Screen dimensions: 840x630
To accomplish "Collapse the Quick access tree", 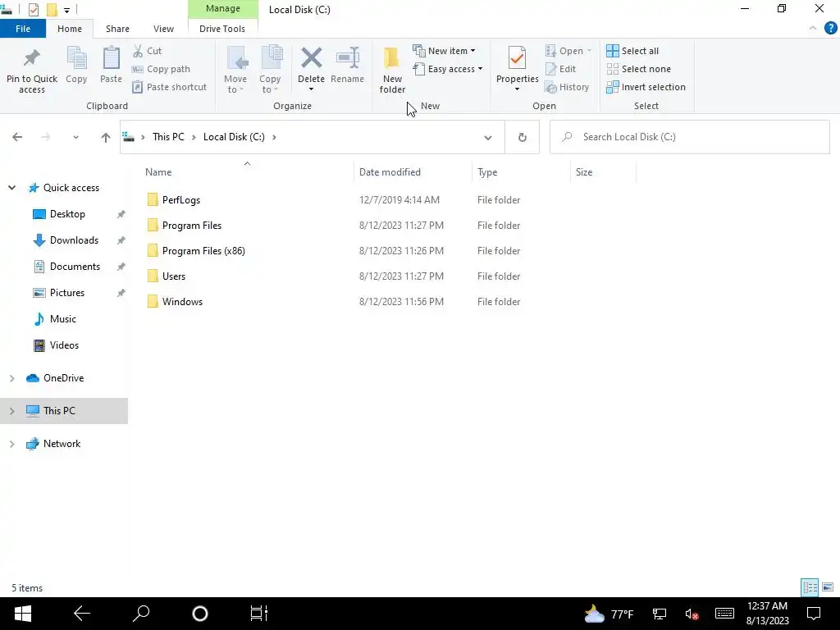I will click(11, 188).
